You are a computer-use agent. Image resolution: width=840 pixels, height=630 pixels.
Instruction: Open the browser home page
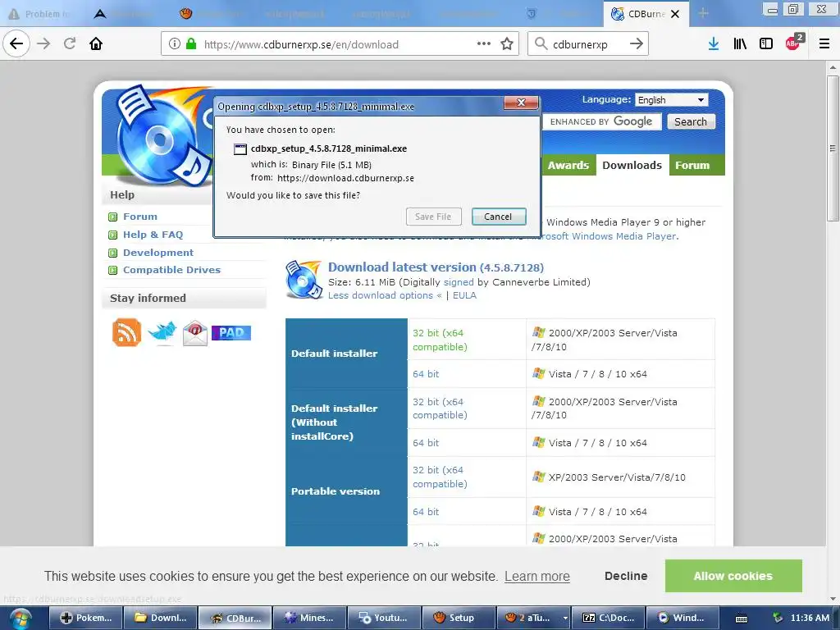[x=96, y=44]
